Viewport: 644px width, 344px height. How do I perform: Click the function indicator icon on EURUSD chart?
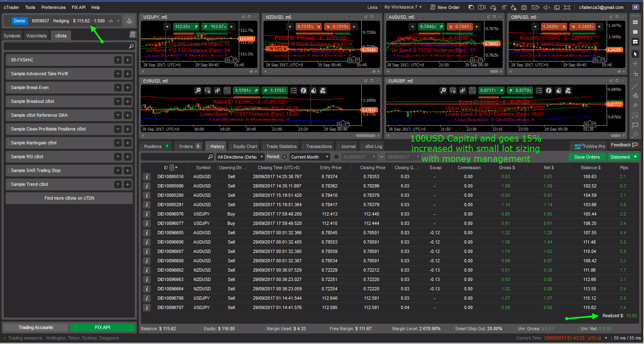coord(303,90)
